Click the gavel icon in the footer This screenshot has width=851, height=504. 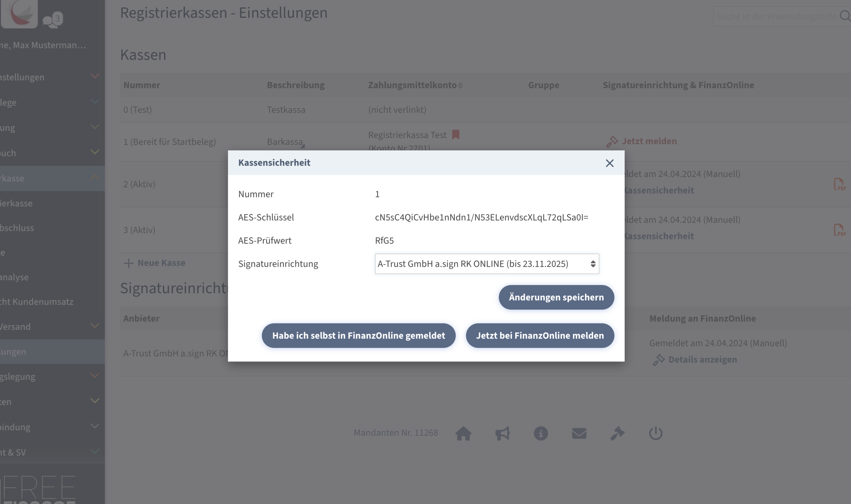(x=617, y=433)
